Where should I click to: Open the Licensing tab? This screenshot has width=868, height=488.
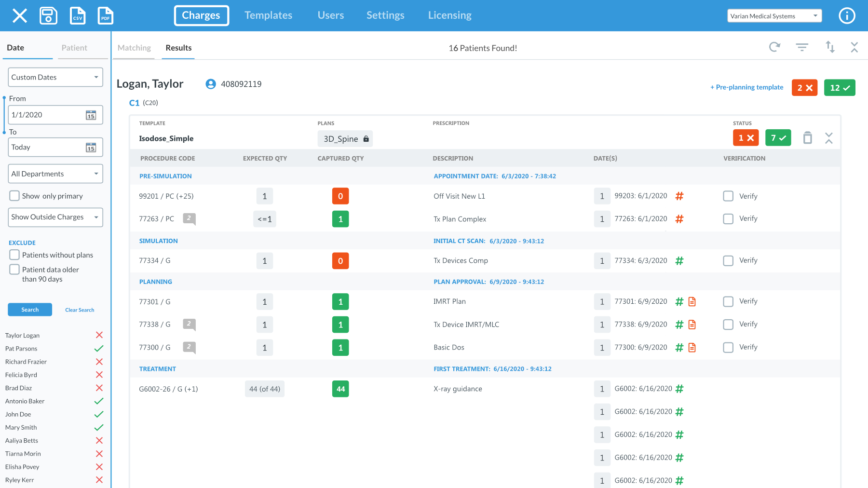(449, 15)
